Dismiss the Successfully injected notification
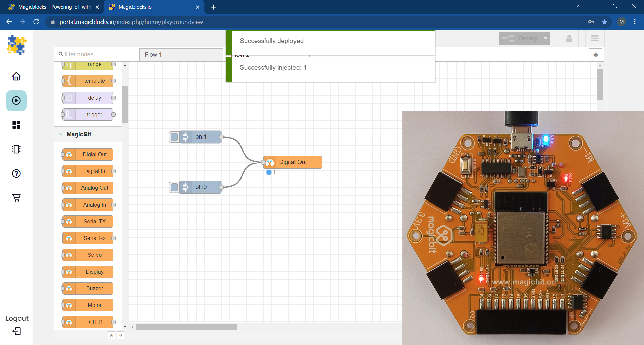 [330, 69]
